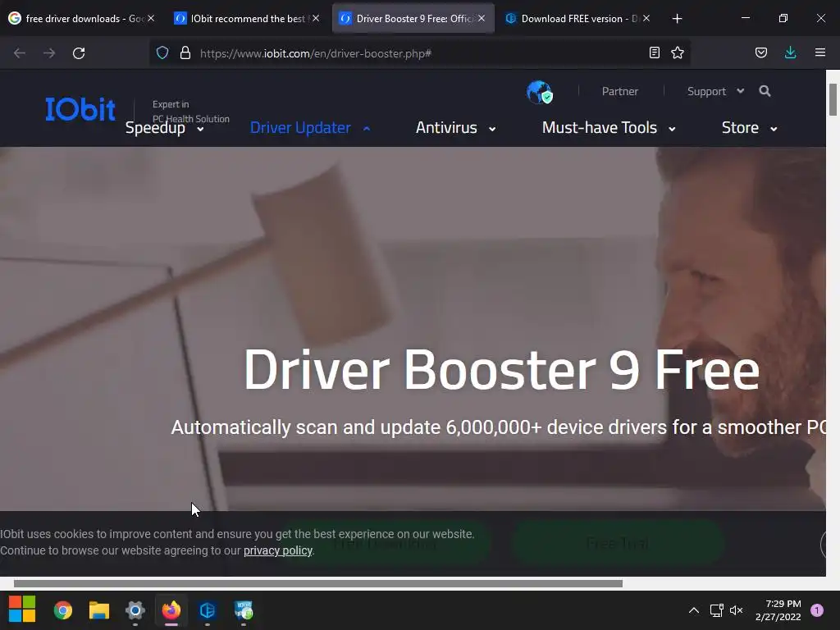Click the 'Expert in' tagline text

click(x=171, y=104)
